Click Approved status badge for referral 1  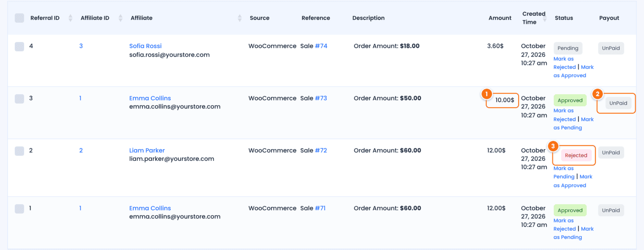pyautogui.click(x=570, y=210)
